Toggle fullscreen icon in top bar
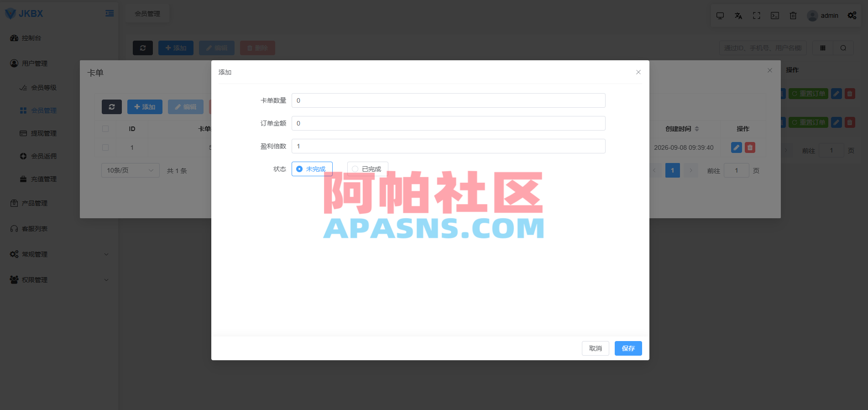This screenshot has height=410, width=868. tap(757, 16)
